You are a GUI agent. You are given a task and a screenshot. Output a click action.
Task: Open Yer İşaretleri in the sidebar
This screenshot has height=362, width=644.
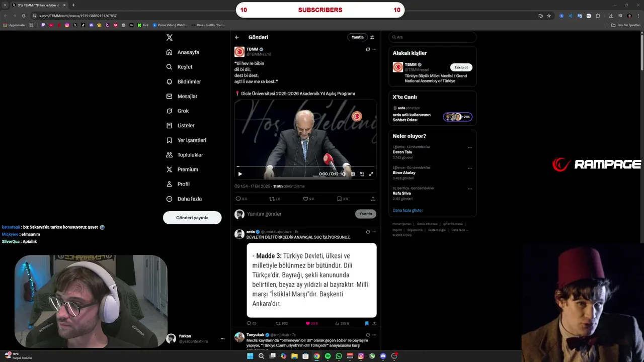(x=186, y=140)
